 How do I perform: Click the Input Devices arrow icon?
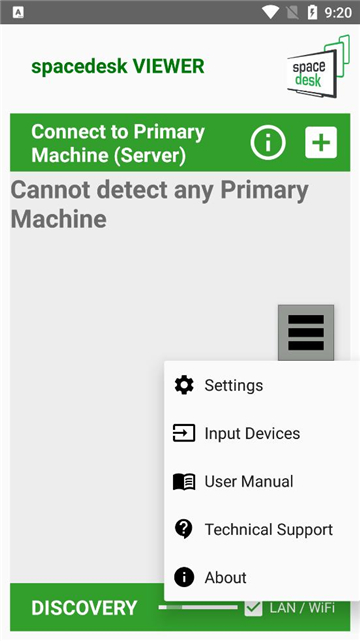184,433
